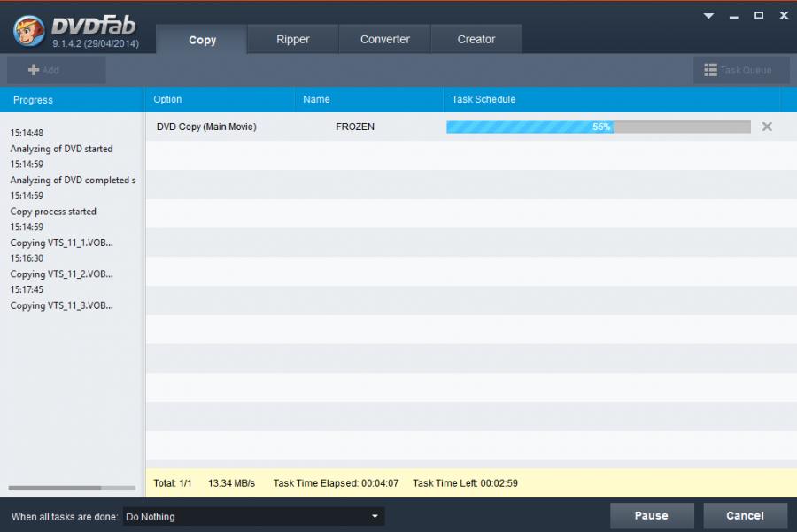The height and width of the screenshot is (532, 797).
Task: Click Task Time Left 00:02:59
Action: click(465, 483)
